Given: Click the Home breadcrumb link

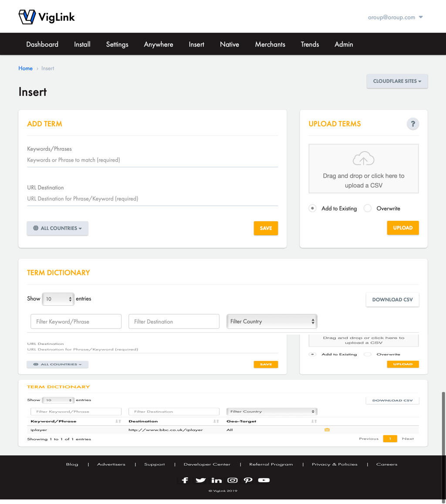Looking at the screenshot, I should (x=25, y=68).
